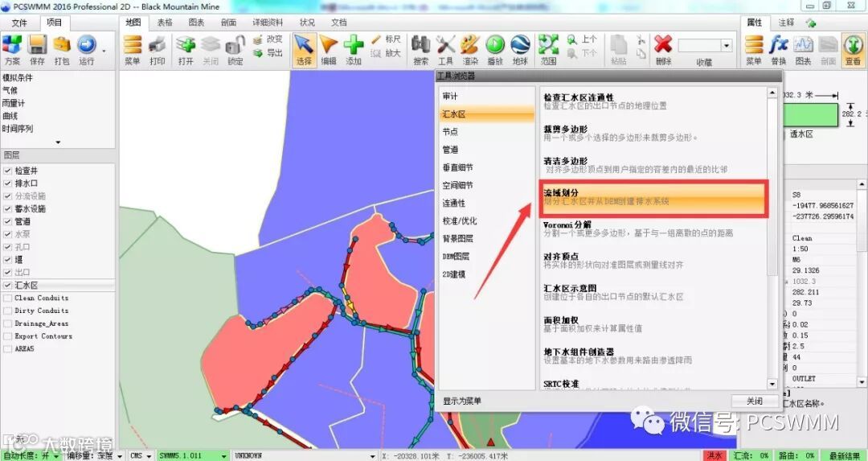The width and height of the screenshot is (868, 461).
Task: Switch to the 表格 tab
Action: coord(165,23)
